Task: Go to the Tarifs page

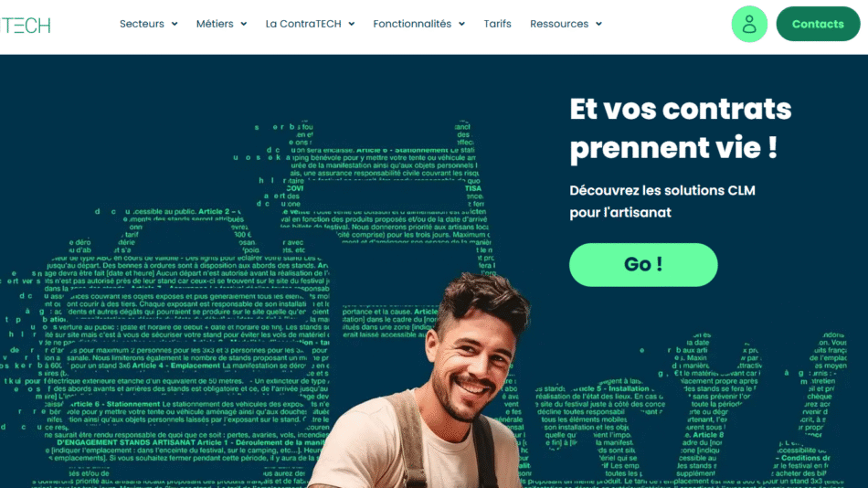Action: (x=497, y=24)
